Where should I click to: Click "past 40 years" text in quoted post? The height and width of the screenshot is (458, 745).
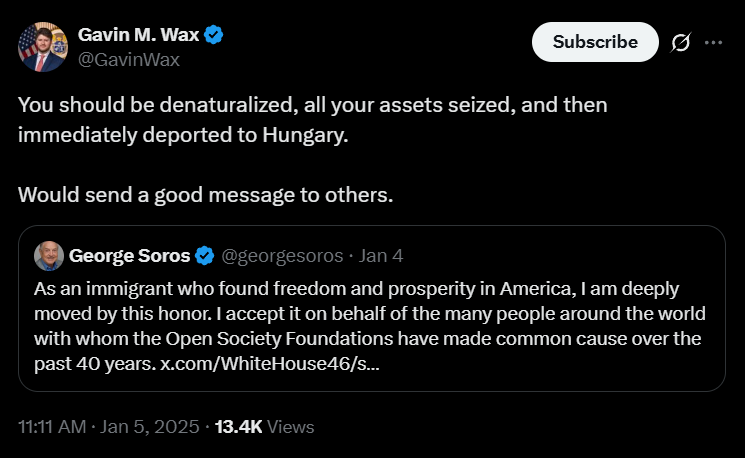[95, 363]
